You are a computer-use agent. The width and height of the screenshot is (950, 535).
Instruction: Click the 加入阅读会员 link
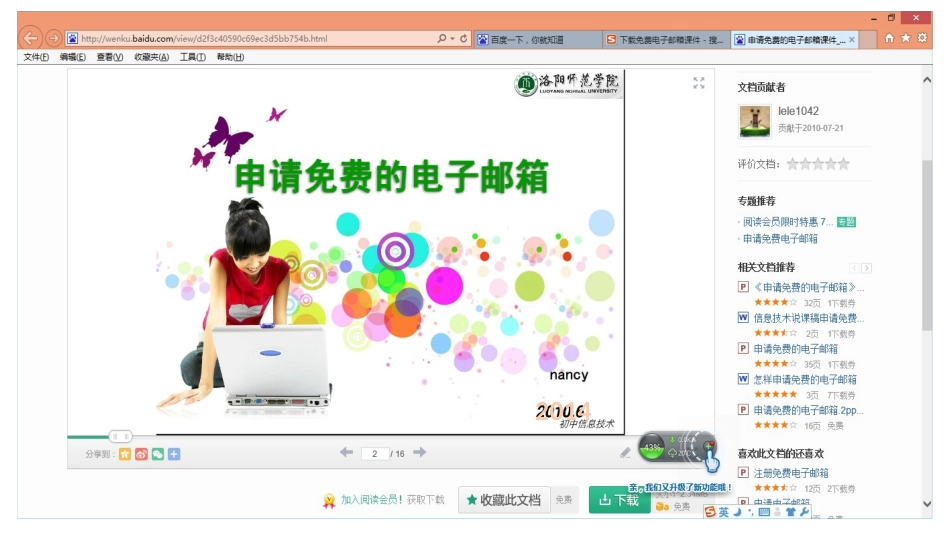point(371,500)
